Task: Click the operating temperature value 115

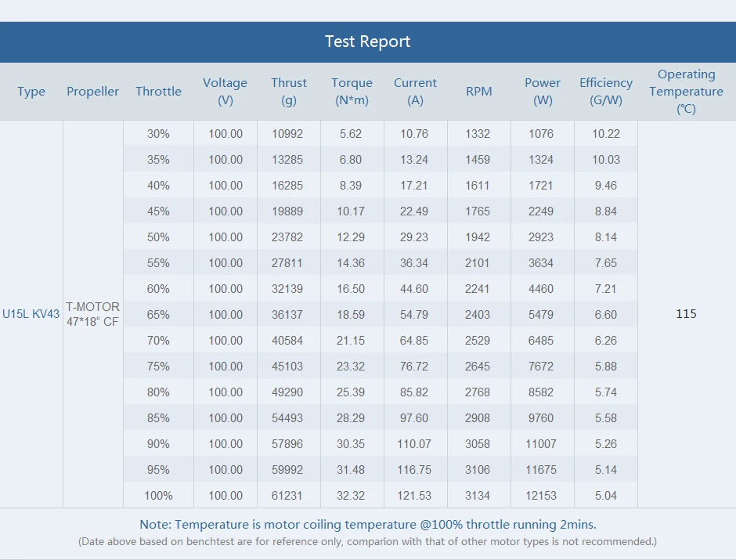Action: click(686, 314)
